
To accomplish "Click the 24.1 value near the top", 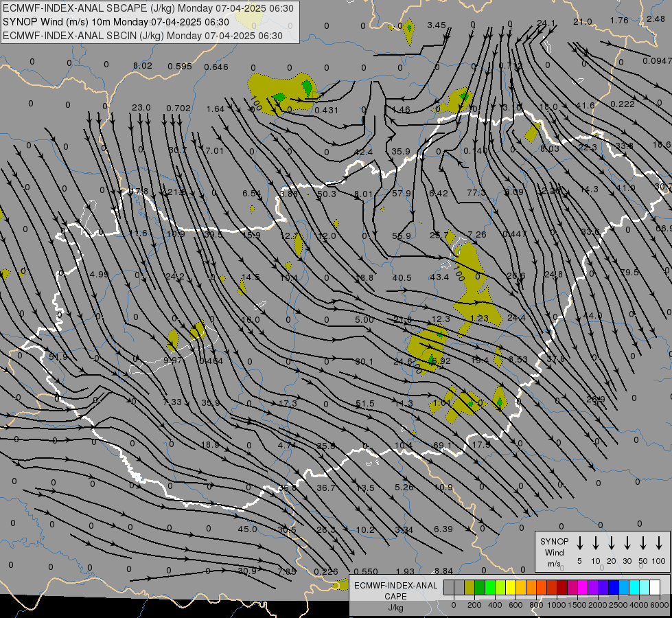I will pyautogui.click(x=546, y=23).
